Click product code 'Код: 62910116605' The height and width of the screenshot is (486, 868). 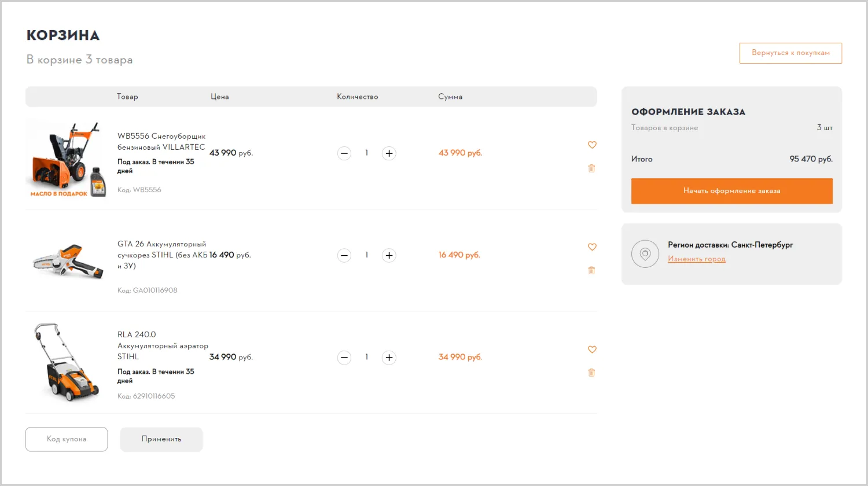click(x=146, y=396)
